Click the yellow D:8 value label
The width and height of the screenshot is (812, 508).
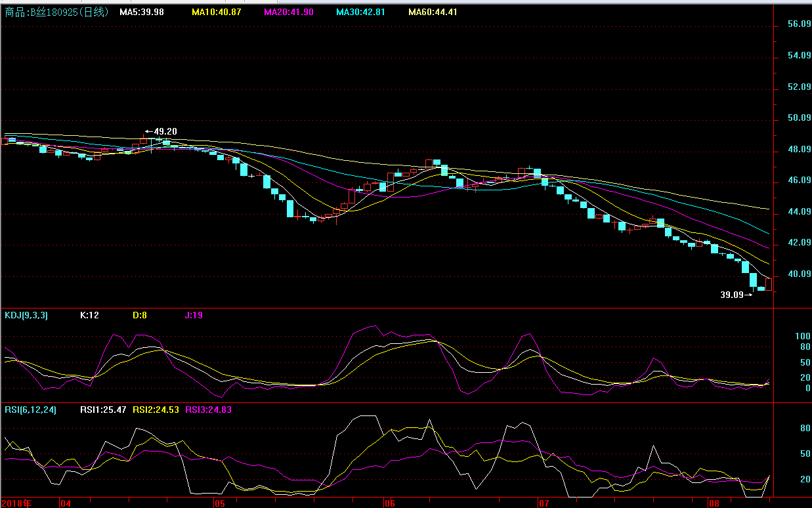click(x=140, y=316)
